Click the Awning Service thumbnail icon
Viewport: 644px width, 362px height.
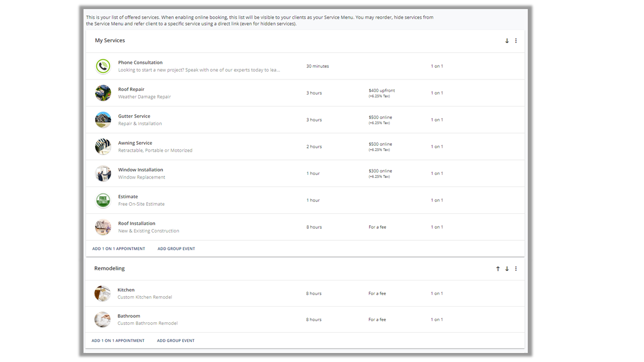click(103, 147)
